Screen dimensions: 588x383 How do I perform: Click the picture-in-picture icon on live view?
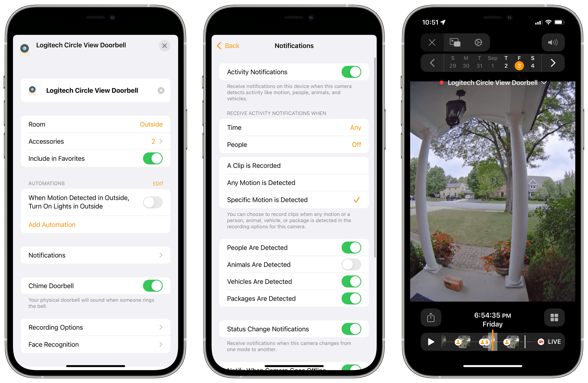tap(455, 42)
